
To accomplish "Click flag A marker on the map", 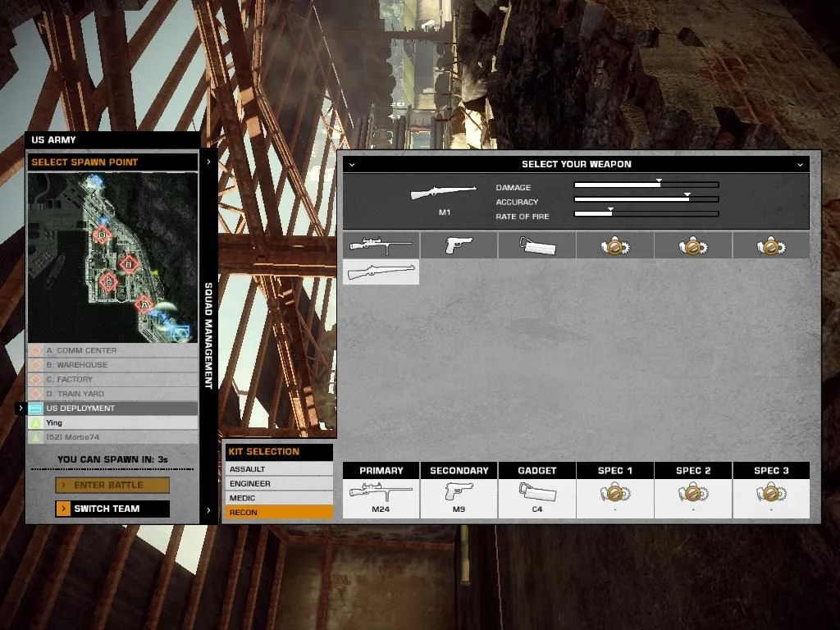I will click(144, 305).
